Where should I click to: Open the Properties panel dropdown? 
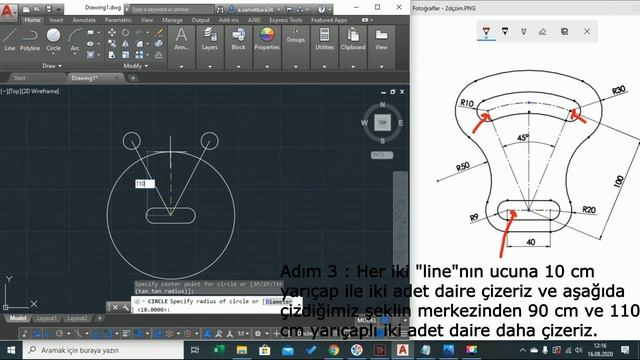267,67
